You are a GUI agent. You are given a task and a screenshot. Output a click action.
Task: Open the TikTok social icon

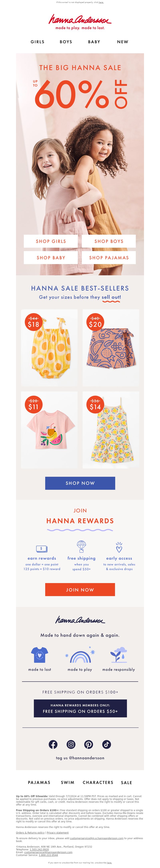pos(107,744)
